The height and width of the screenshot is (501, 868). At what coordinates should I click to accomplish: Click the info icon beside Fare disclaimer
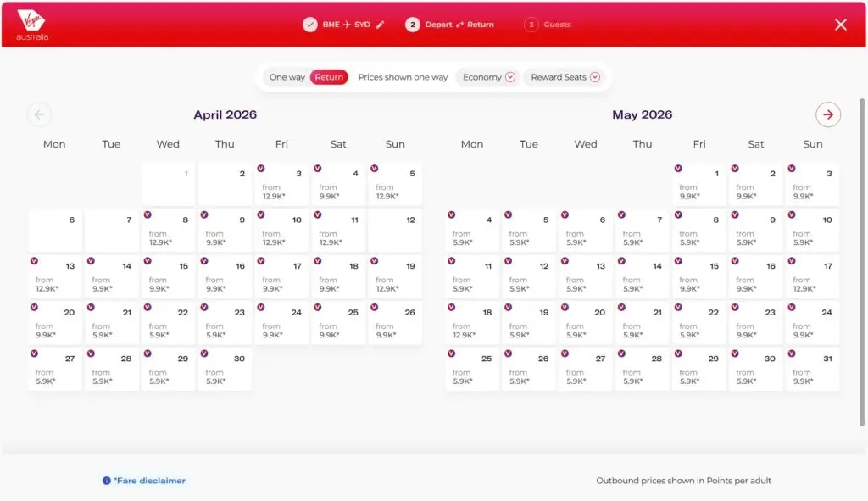point(105,480)
